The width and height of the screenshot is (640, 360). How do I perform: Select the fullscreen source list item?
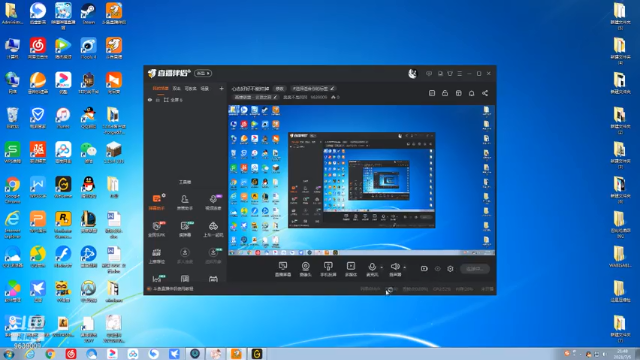[x=185, y=100]
